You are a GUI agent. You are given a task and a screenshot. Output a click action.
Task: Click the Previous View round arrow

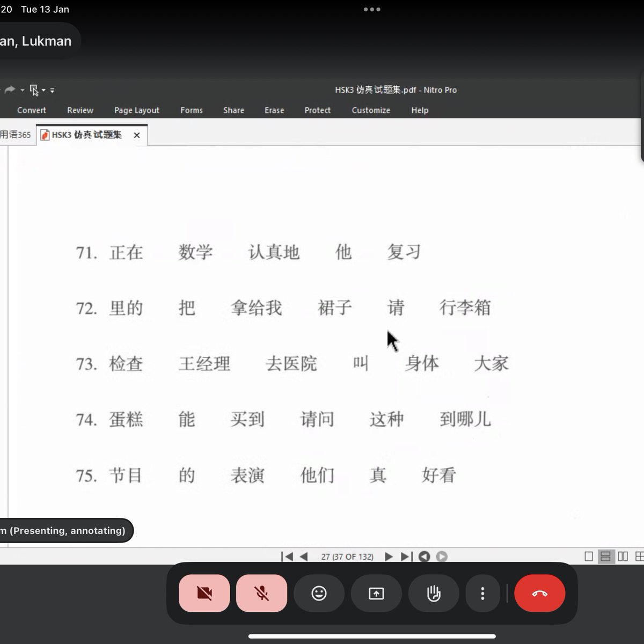pos(425,557)
